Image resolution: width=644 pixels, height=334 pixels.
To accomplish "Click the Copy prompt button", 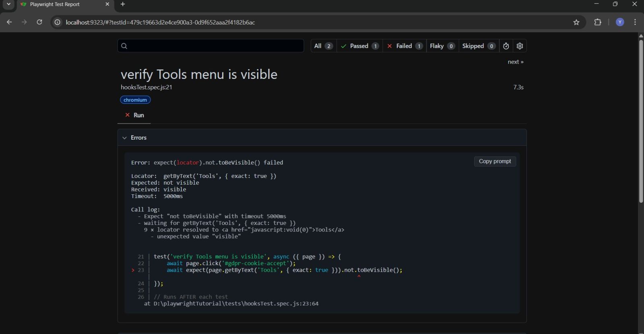I will [x=495, y=161].
